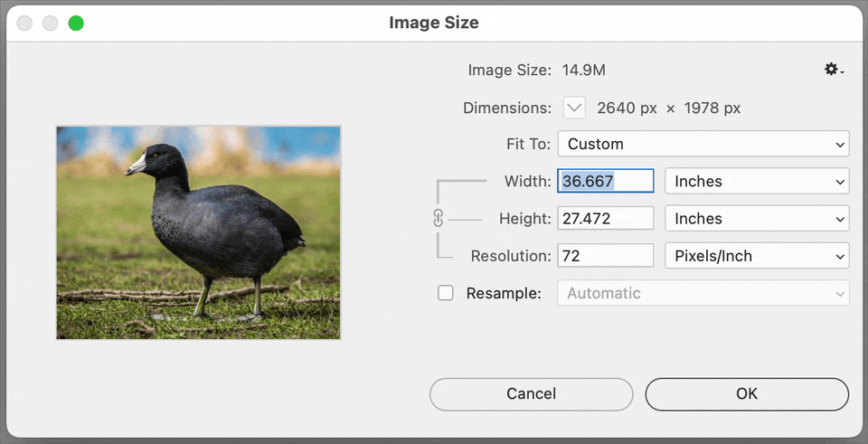Screen dimensions: 868x444
Task: Open the Height units dropdown
Action: 756,219
